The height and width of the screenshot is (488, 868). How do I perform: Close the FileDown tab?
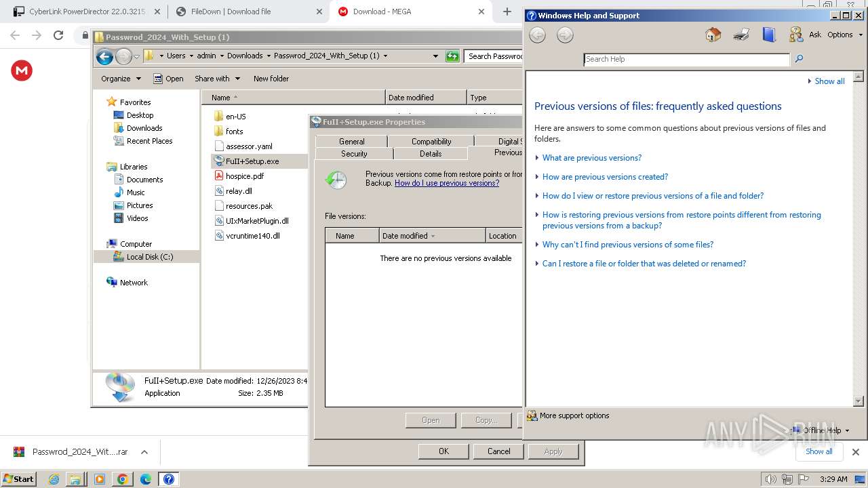point(319,12)
